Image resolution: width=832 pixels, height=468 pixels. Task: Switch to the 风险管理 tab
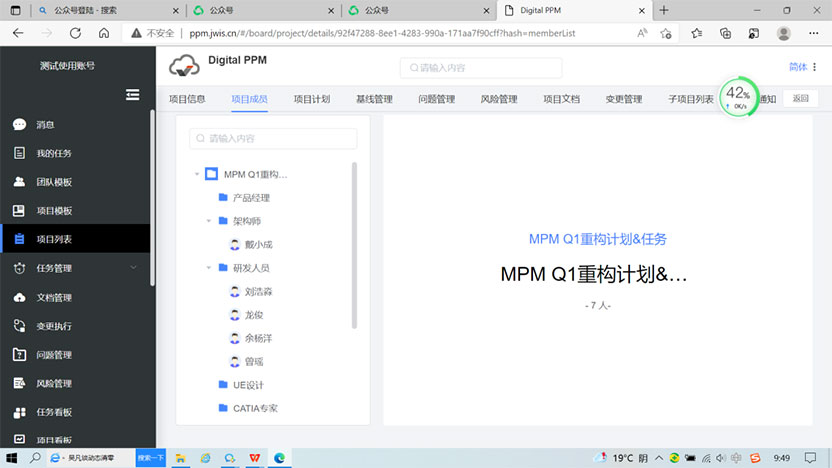(499, 99)
